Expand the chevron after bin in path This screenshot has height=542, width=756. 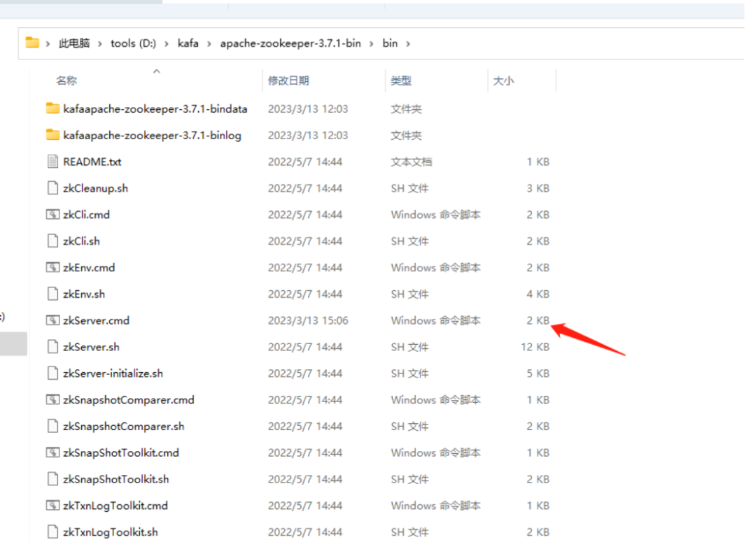[408, 44]
